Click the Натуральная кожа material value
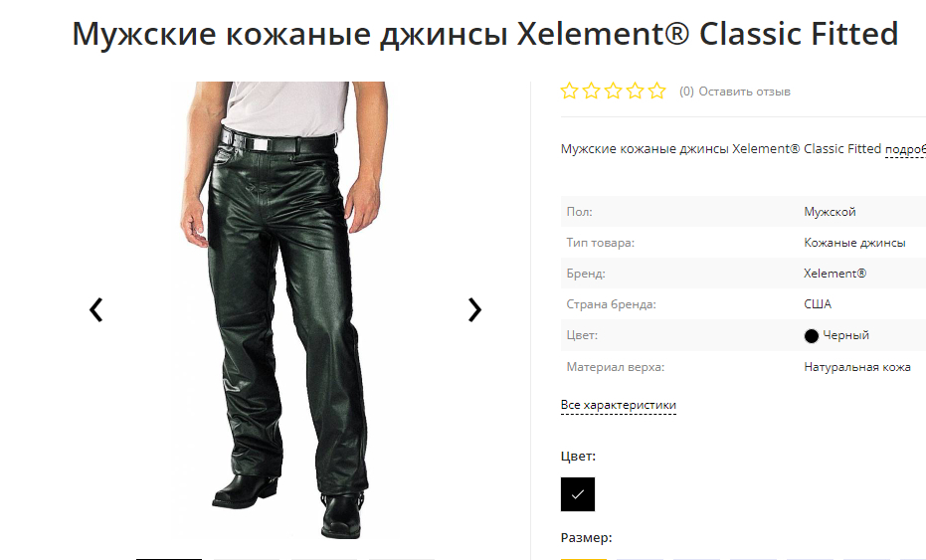Viewport: 926px width, 560px height. coord(857,367)
